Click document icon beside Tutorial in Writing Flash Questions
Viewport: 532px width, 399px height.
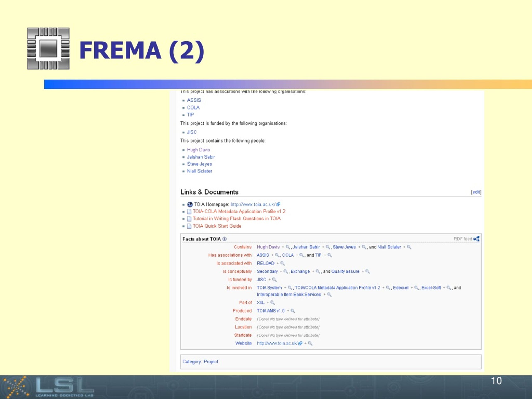pos(189,219)
